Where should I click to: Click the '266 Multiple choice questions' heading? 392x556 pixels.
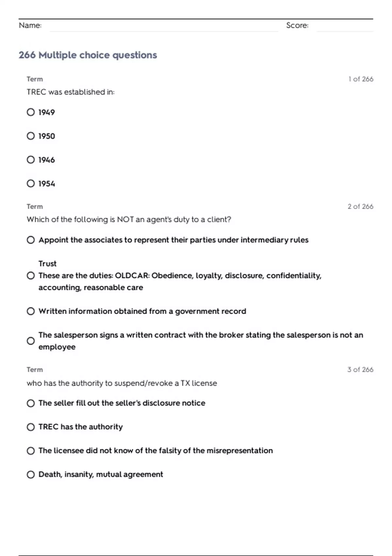[88, 55]
